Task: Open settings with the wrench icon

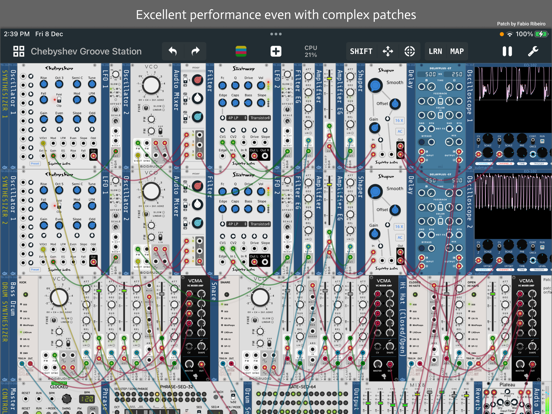Action: 533,51
